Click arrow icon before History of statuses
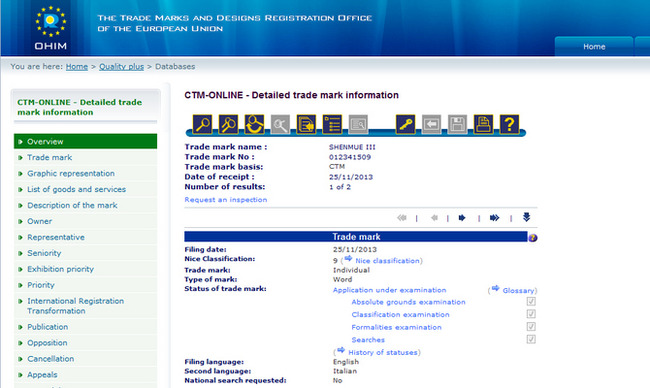 tap(341, 350)
